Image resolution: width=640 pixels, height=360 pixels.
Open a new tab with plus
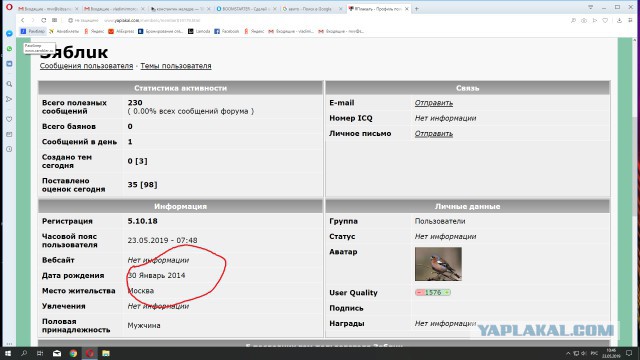pos(417,9)
